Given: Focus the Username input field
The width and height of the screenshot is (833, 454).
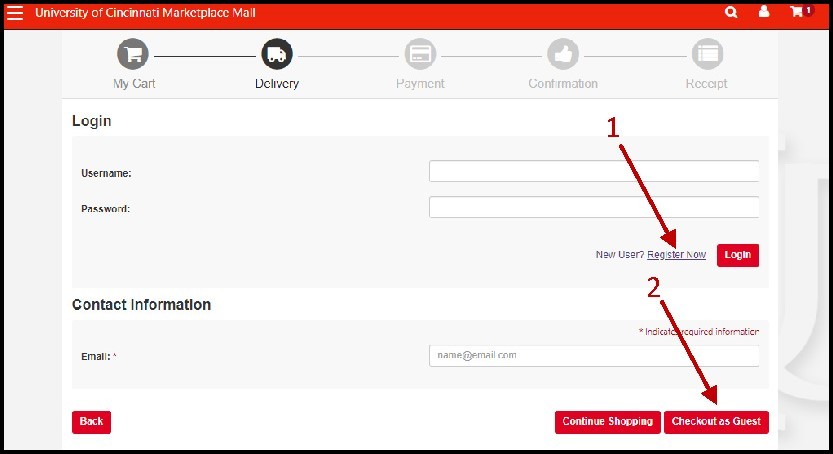Looking at the screenshot, I should (x=593, y=172).
